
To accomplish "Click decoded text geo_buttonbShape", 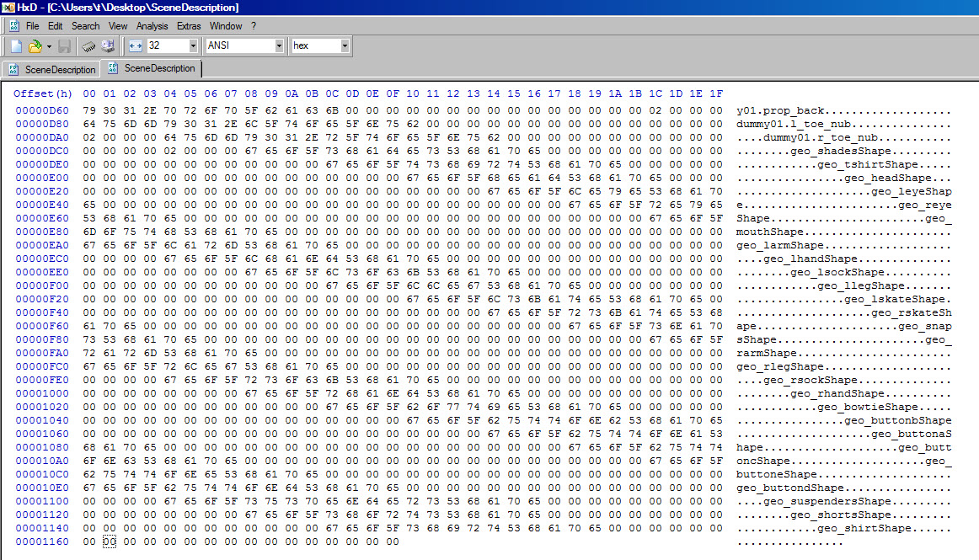I will [898, 421].
